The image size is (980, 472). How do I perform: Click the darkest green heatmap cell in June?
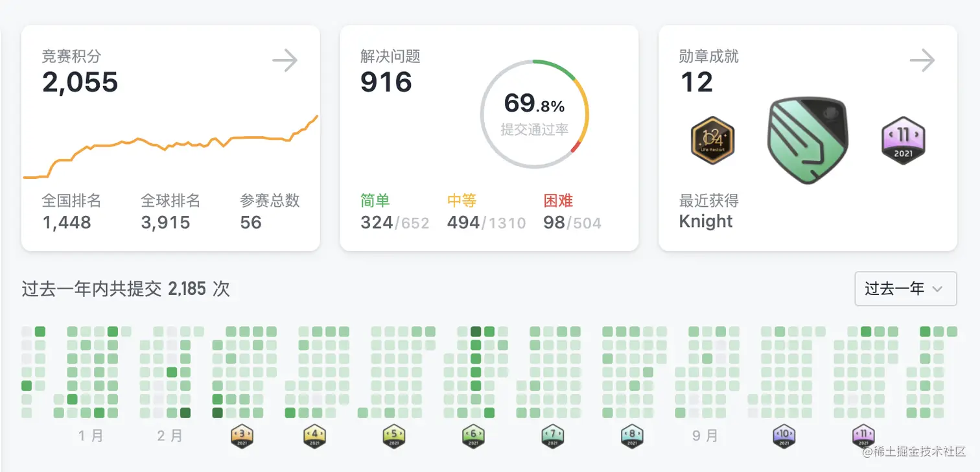pyautogui.click(x=476, y=331)
